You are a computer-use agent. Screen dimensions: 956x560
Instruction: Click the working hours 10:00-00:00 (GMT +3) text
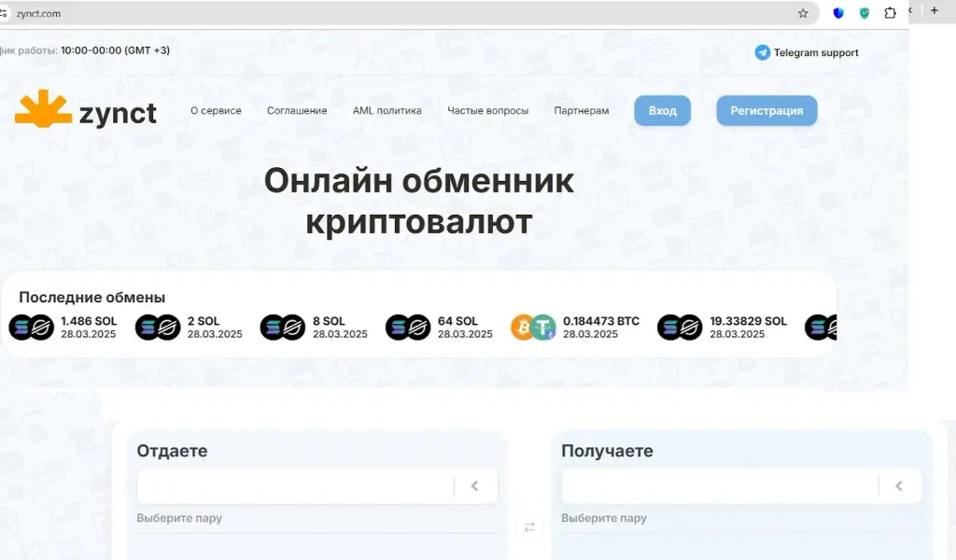(x=115, y=50)
